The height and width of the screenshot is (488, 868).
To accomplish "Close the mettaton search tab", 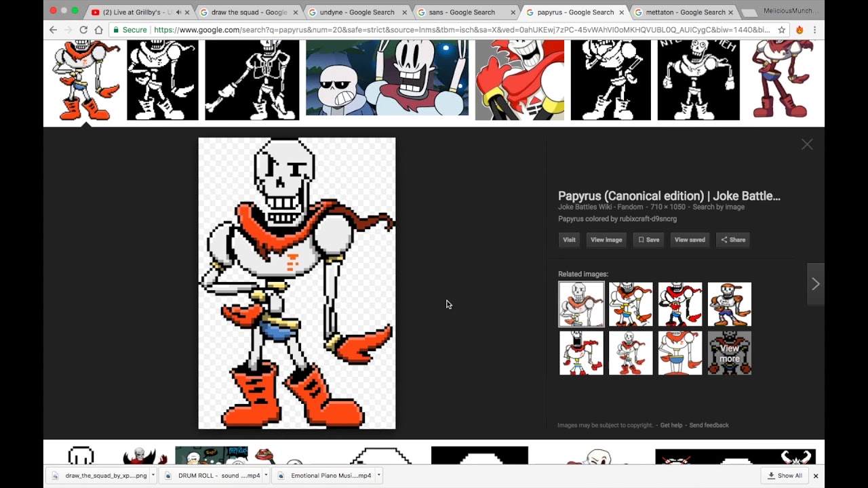I will pyautogui.click(x=730, y=12).
